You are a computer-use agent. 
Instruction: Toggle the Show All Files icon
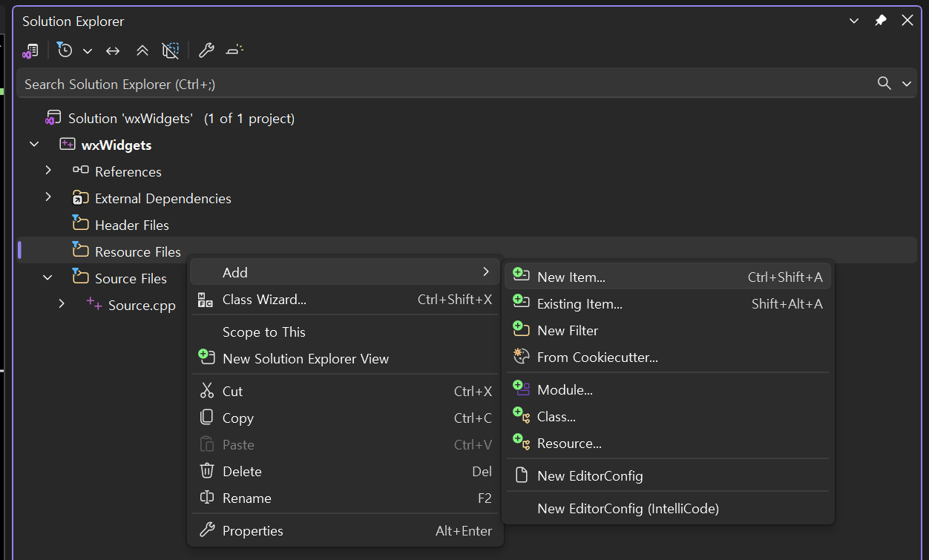pos(171,50)
